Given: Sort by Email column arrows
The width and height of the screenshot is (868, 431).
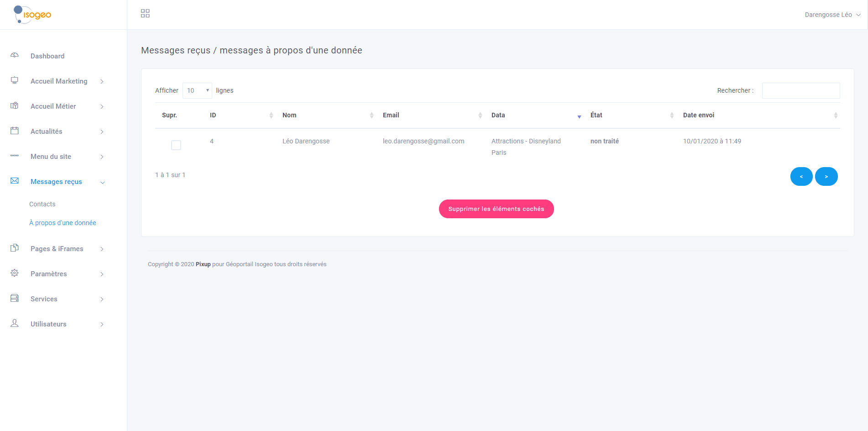Looking at the screenshot, I should pyautogui.click(x=480, y=115).
